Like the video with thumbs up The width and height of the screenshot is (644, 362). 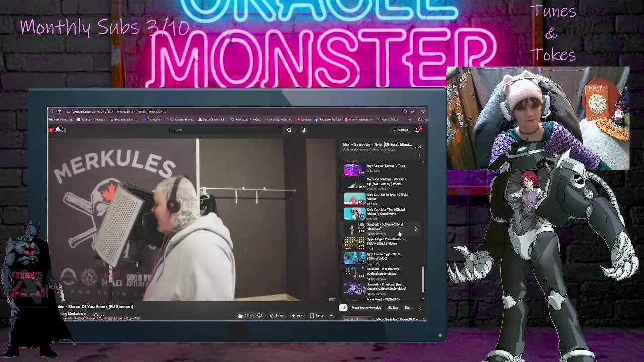(245, 316)
